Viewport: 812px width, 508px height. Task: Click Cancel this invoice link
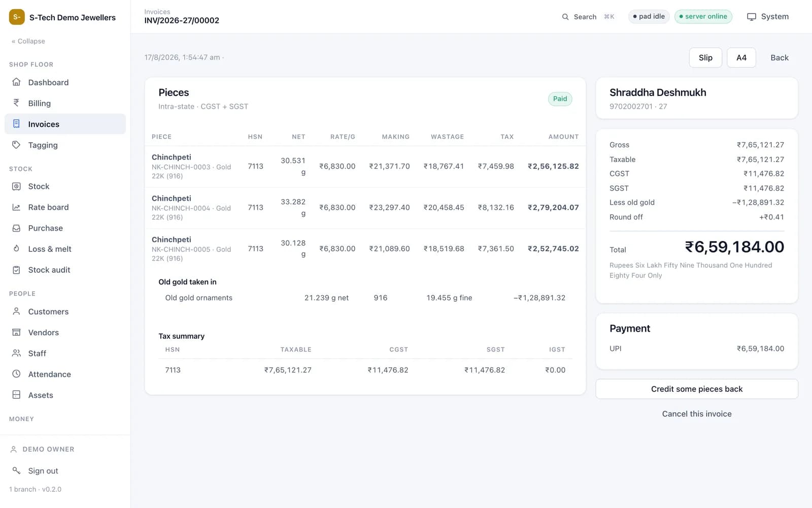tap(697, 414)
